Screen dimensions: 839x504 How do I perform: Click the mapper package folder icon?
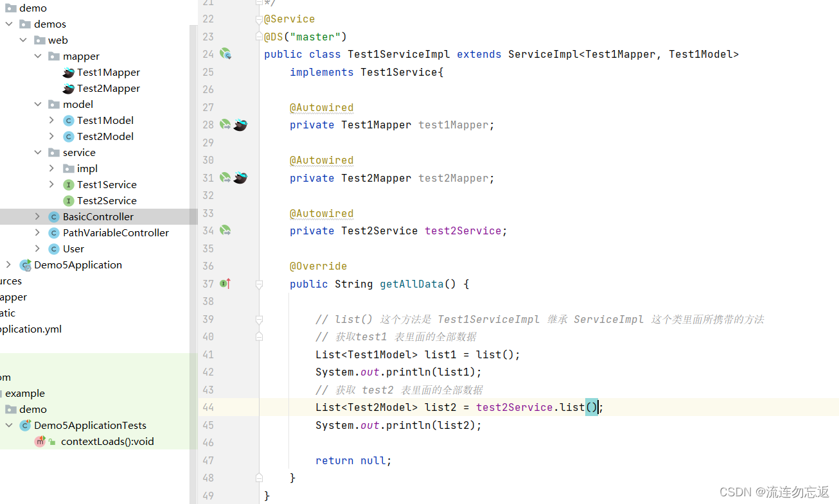55,56
